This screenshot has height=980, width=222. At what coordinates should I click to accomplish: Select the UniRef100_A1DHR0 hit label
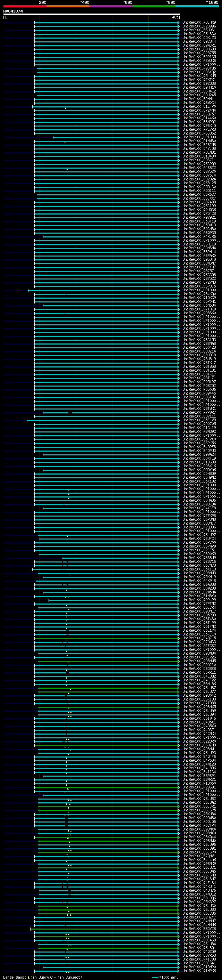point(199,967)
